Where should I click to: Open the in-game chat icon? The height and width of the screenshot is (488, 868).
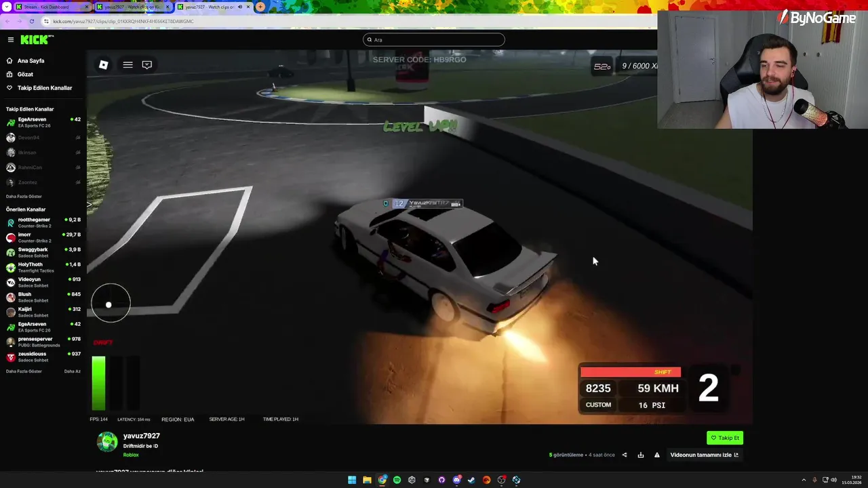pyautogui.click(x=146, y=64)
